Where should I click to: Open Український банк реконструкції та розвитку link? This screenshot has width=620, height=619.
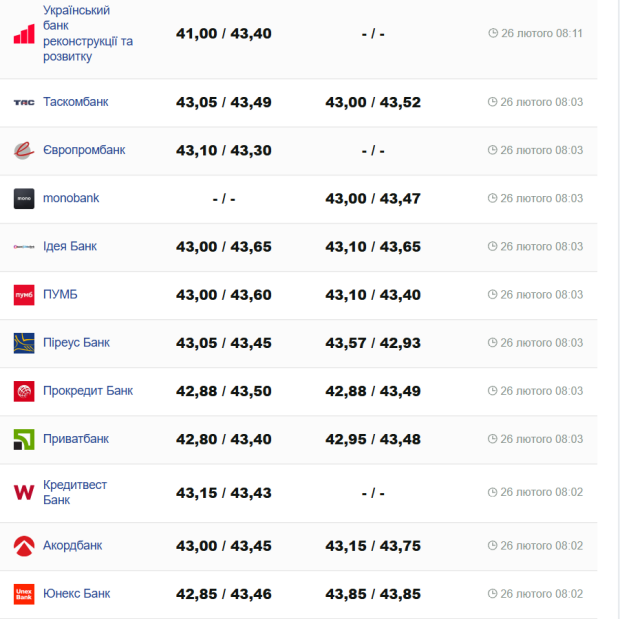click(87, 33)
